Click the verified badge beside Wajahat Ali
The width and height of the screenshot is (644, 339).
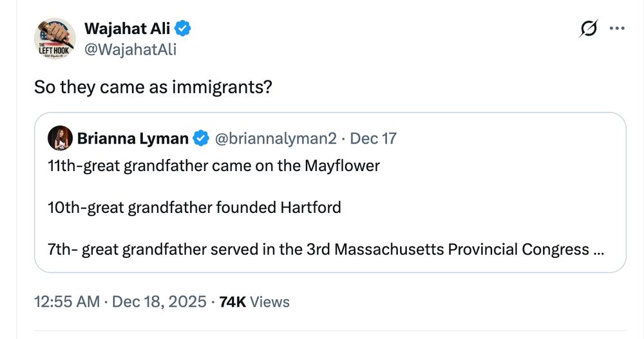click(x=183, y=28)
